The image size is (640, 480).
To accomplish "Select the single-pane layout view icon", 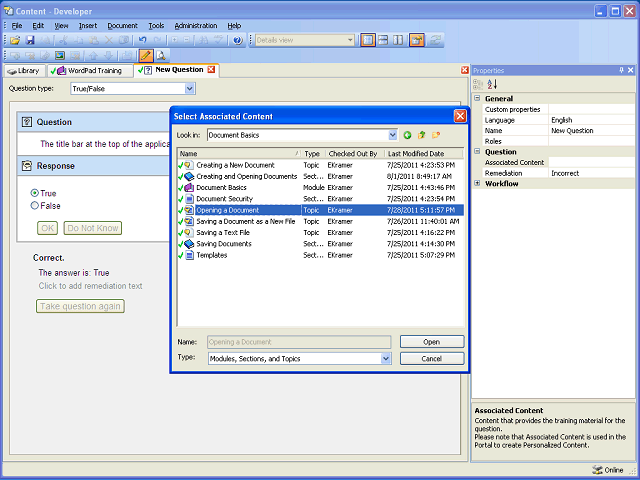I will (368, 40).
